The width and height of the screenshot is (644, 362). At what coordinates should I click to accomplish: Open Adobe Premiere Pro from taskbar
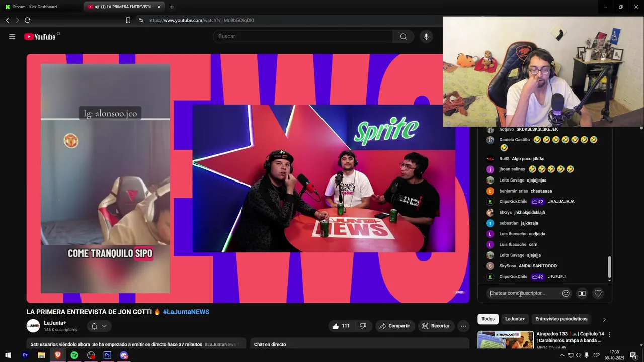coord(25,355)
